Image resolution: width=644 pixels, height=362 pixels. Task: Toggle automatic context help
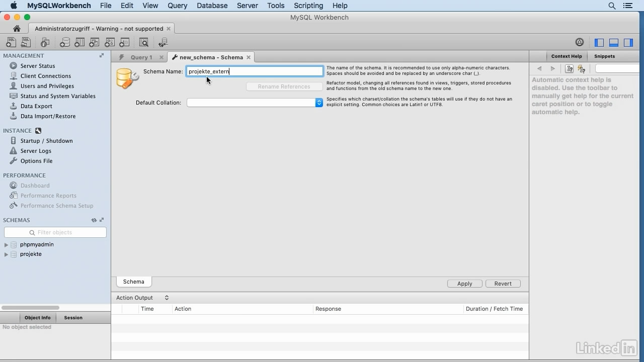(x=582, y=69)
